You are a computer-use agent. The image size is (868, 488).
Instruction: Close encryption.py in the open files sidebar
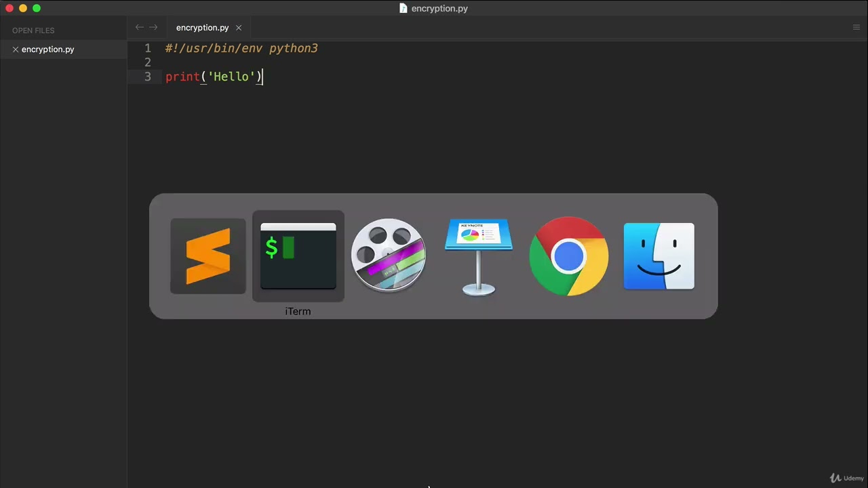[x=16, y=49]
